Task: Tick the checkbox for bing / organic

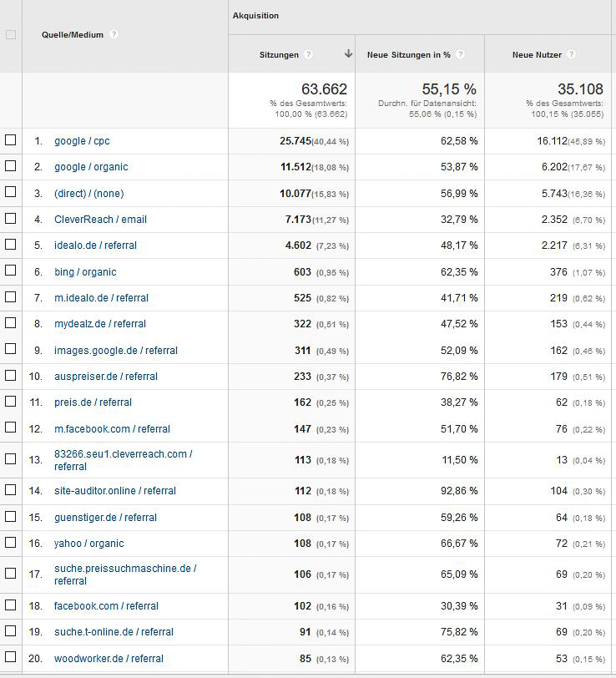Action: [11, 271]
